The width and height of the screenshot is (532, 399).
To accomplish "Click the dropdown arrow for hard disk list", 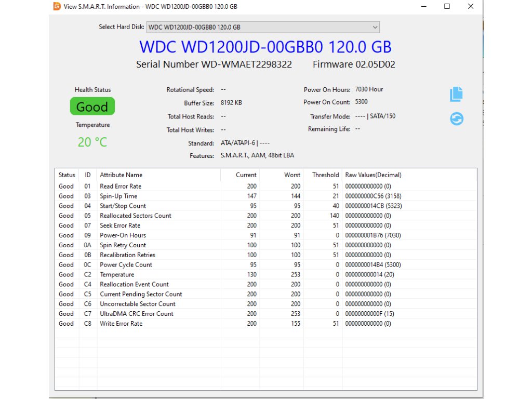I will (x=375, y=27).
